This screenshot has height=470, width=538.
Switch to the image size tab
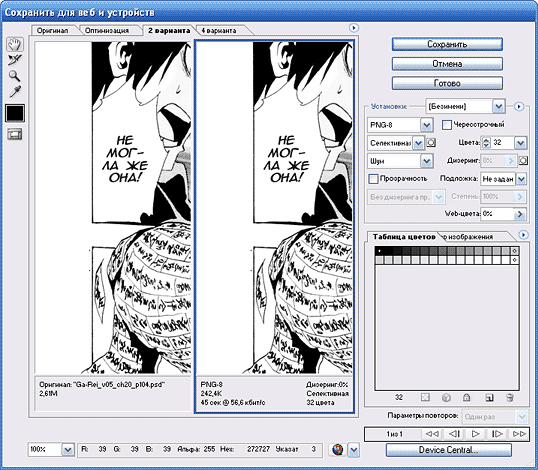[470, 237]
